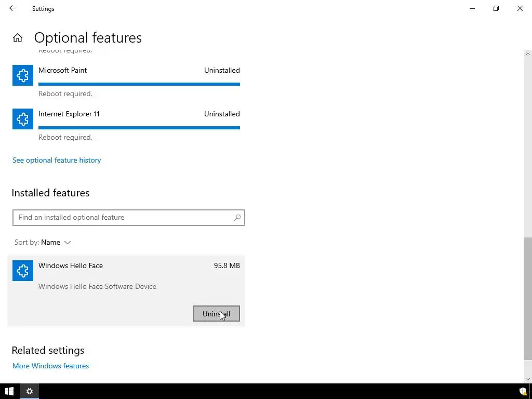The height and width of the screenshot is (399, 532).
Task: Click Uninstalled status next to Internet Explorer 11
Action: [222, 114]
